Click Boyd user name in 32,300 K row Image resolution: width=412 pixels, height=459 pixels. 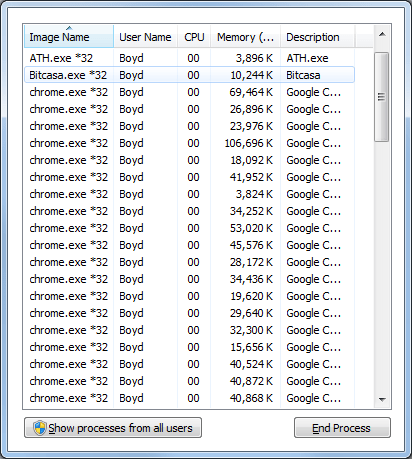(x=131, y=330)
